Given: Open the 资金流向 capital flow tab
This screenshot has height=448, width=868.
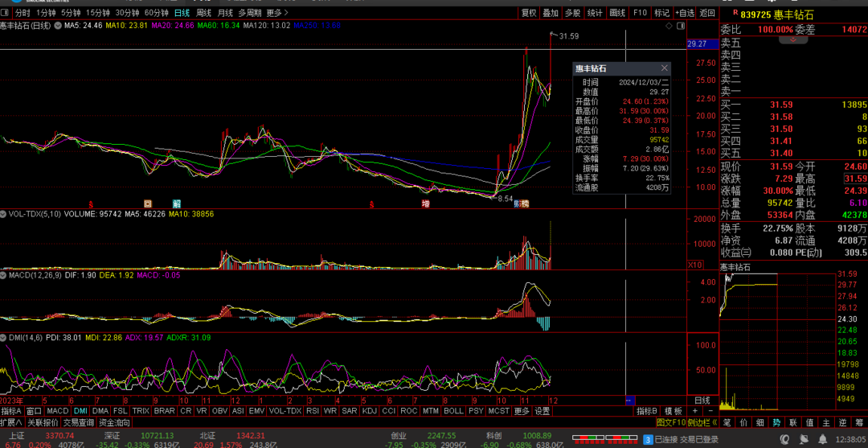Looking at the screenshot, I should click(x=114, y=422).
